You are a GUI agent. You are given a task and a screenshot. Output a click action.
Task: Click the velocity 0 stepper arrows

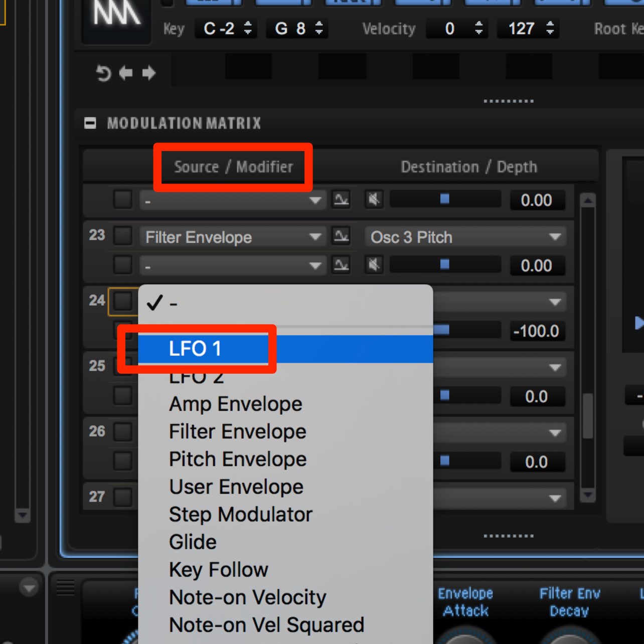(x=479, y=28)
